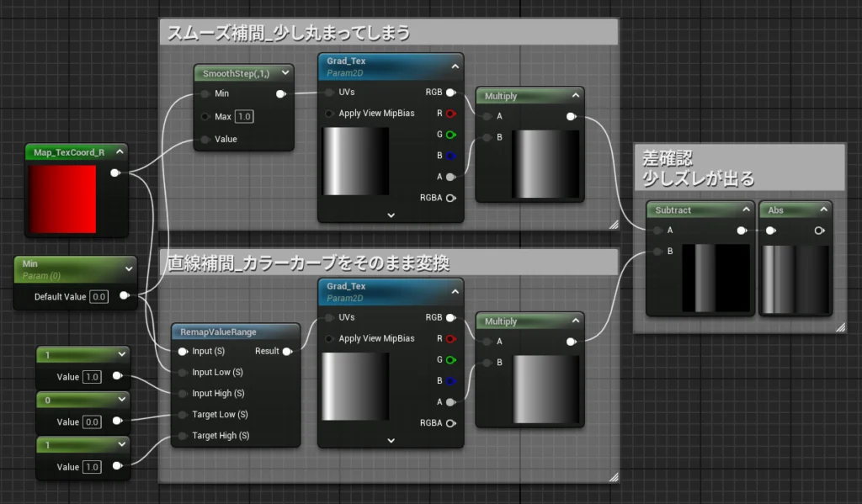Select the B input pin on Subtract

[657, 251]
